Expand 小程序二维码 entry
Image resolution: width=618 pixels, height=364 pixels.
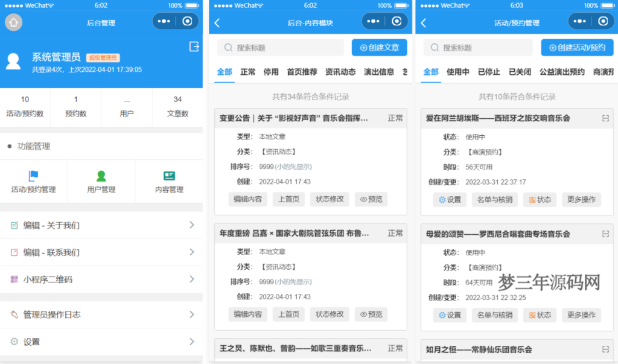pos(101,279)
